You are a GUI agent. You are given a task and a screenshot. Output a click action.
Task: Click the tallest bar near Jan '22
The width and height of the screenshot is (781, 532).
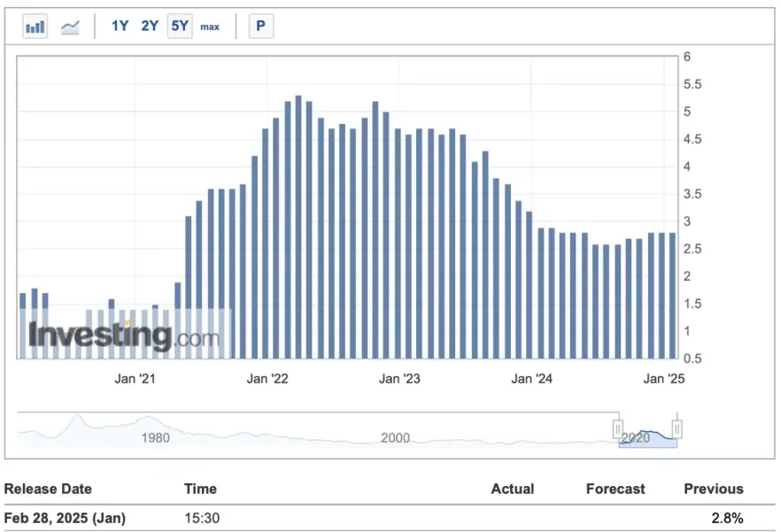(298, 221)
